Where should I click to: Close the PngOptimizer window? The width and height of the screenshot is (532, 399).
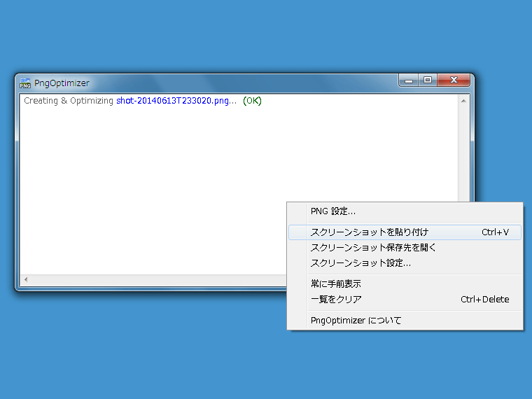pos(454,80)
